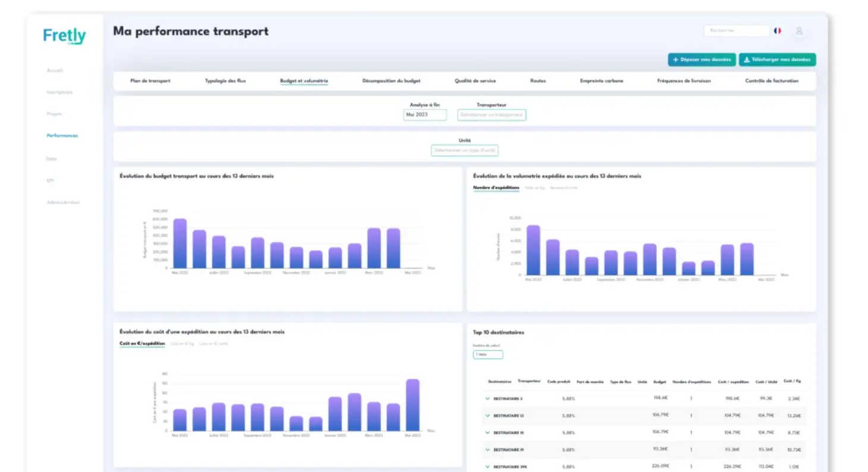Expand the DESTINATAIRE 3 row chevron
Image resolution: width=868 pixels, height=472 pixels.
(x=488, y=399)
